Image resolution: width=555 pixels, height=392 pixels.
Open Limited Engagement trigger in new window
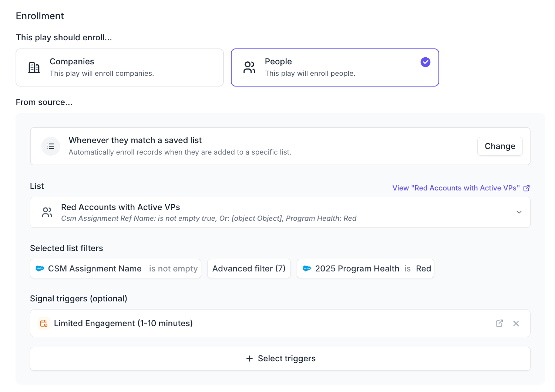click(x=499, y=323)
